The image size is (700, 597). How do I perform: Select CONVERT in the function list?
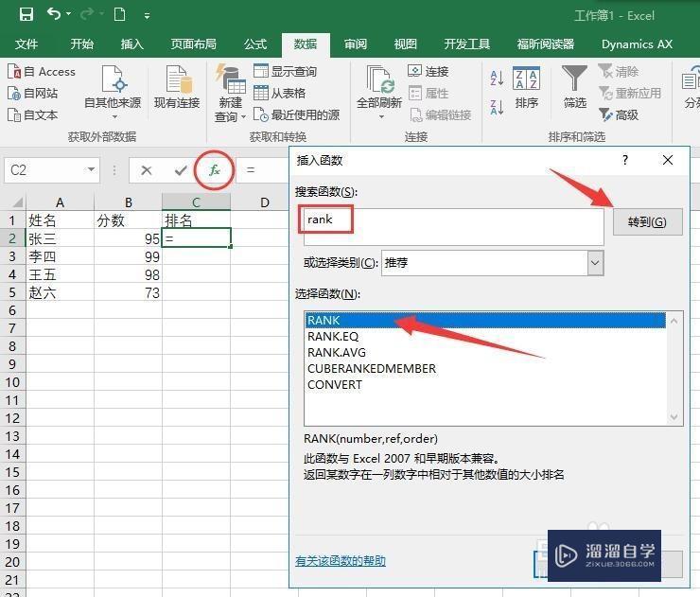click(x=485, y=384)
